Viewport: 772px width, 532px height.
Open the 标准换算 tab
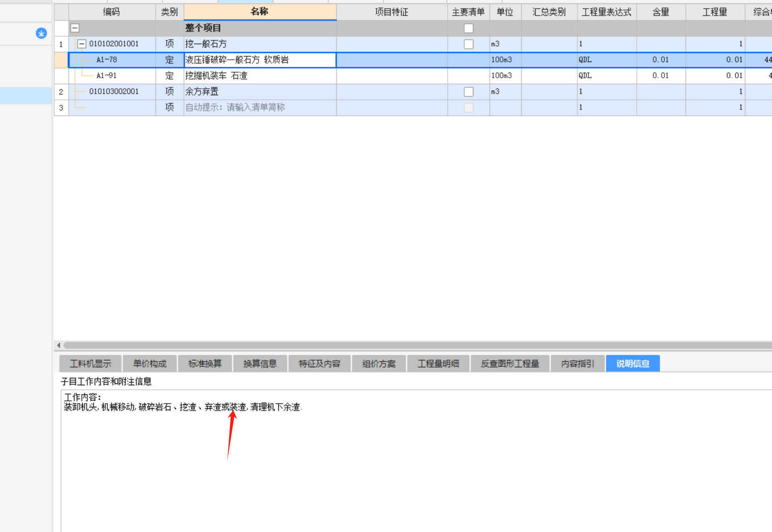click(x=205, y=364)
